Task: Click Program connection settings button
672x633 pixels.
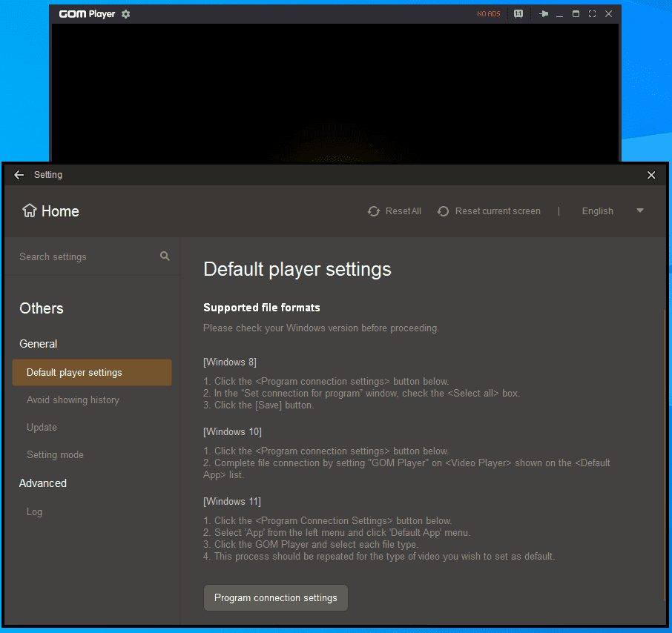Action: pyautogui.click(x=276, y=598)
